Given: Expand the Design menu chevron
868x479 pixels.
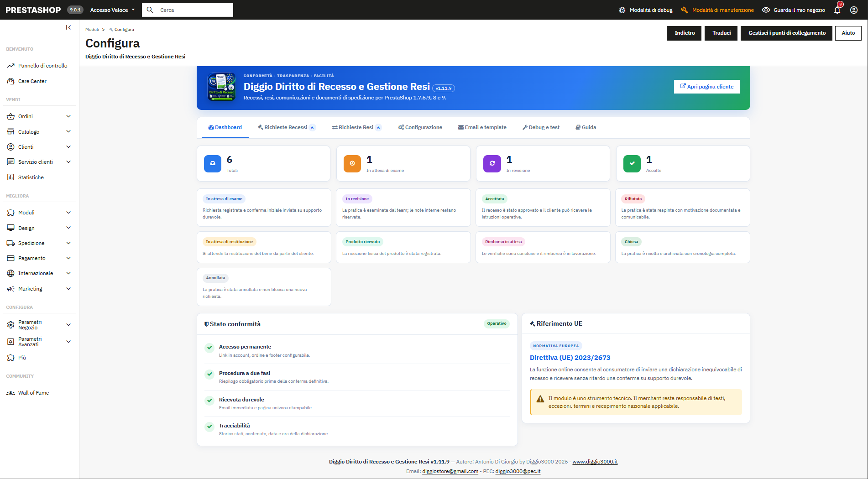Looking at the screenshot, I should pyautogui.click(x=68, y=228).
